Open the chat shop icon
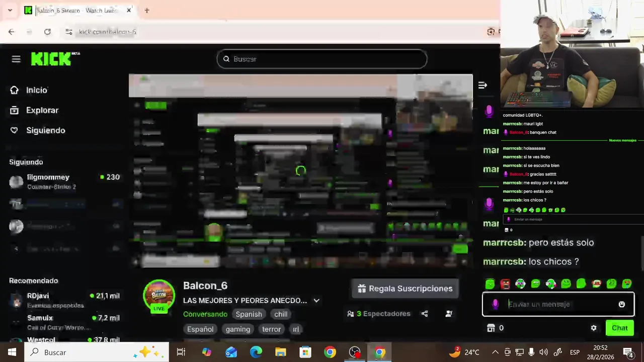This screenshot has height=362, width=644. click(x=491, y=328)
